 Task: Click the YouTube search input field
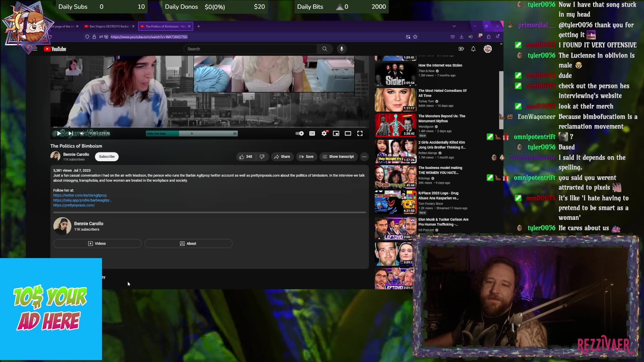click(250, 49)
